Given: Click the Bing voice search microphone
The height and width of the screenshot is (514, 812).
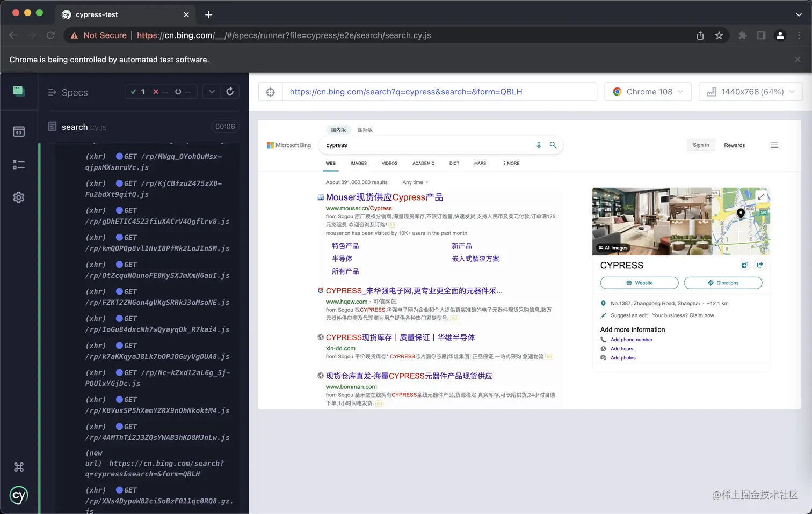Looking at the screenshot, I should (x=539, y=145).
